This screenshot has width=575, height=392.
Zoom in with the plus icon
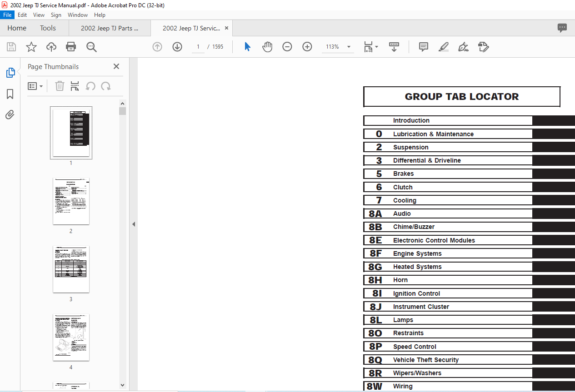point(307,47)
